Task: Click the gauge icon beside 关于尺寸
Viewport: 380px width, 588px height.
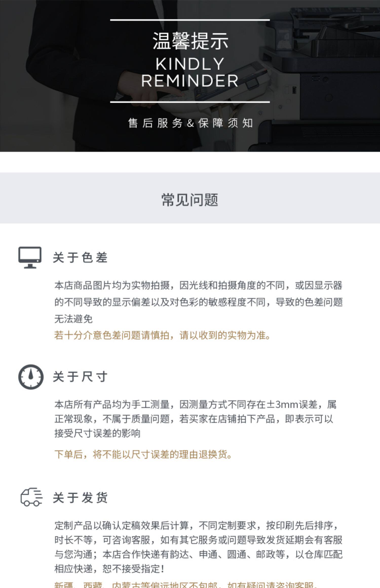Action: pos(31,377)
